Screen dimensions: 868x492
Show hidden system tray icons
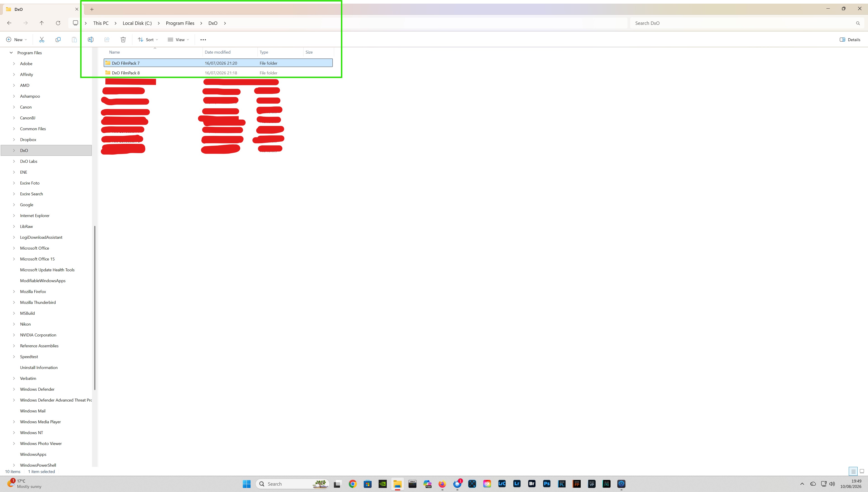point(802,484)
